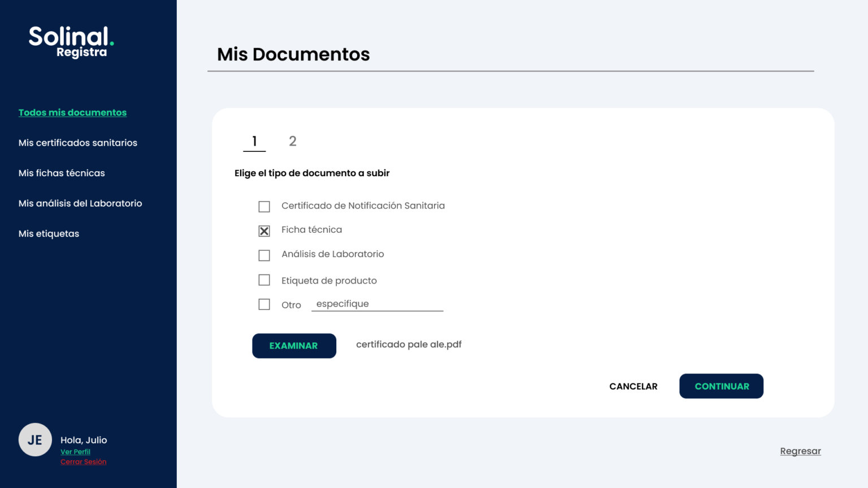This screenshot has width=868, height=488.
Task: Go to Mis etiquetas section
Action: click(x=49, y=233)
